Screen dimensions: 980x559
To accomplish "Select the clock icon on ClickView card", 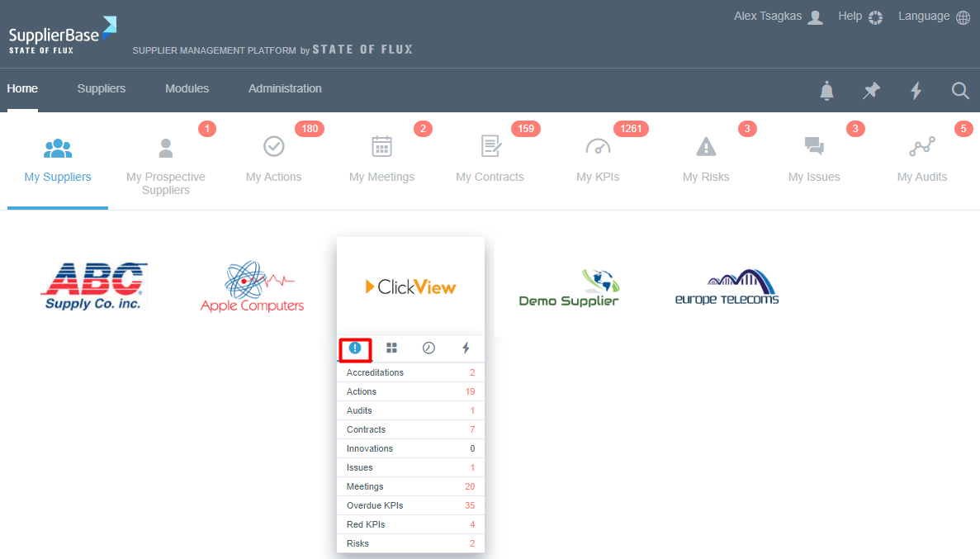I will 428,348.
